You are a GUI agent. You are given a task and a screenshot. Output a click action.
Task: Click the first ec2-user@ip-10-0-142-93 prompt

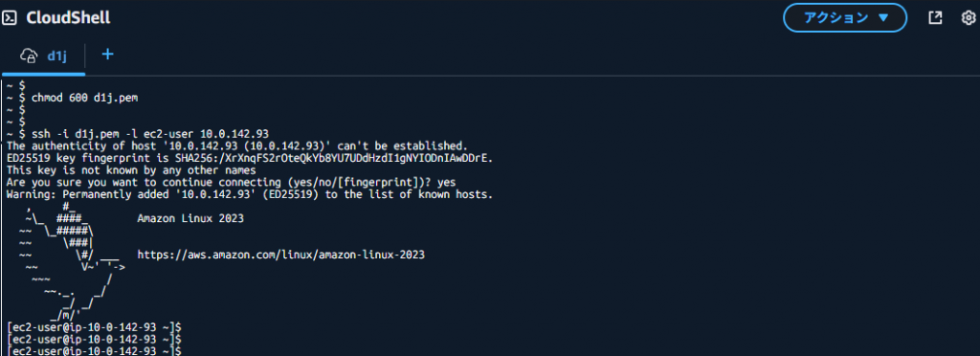[x=94, y=326]
